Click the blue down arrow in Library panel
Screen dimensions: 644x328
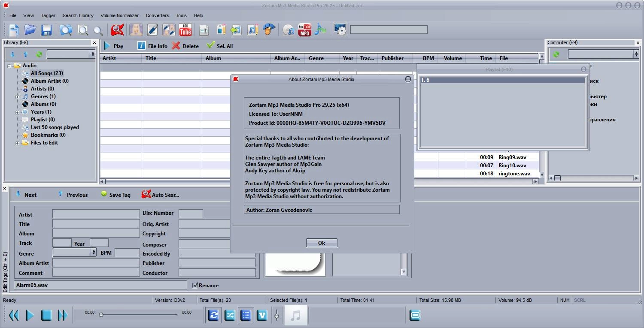pyautogui.click(x=12, y=54)
